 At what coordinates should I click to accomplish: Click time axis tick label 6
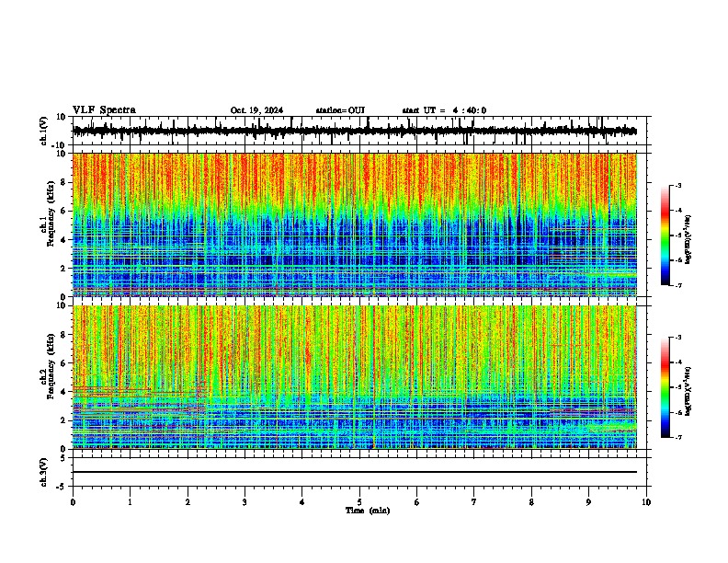[x=417, y=502]
